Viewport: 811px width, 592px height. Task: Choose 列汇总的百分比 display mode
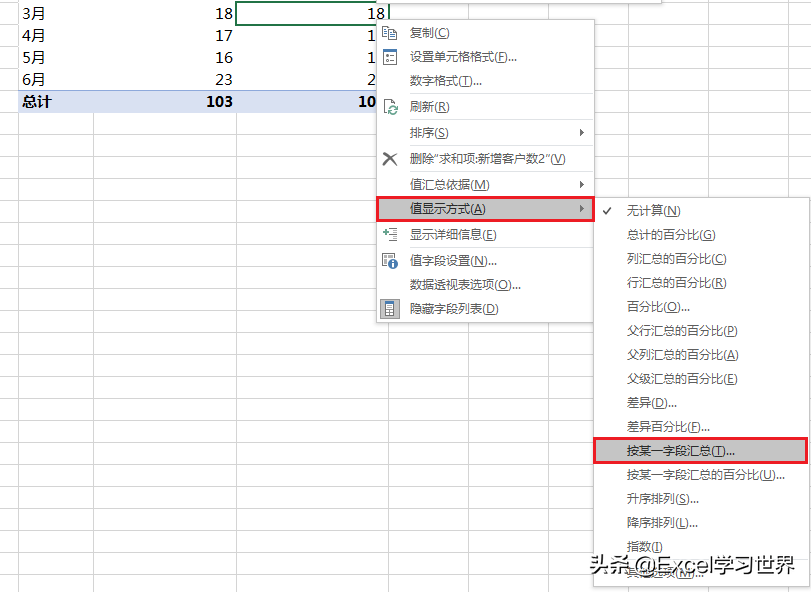[677, 259]
